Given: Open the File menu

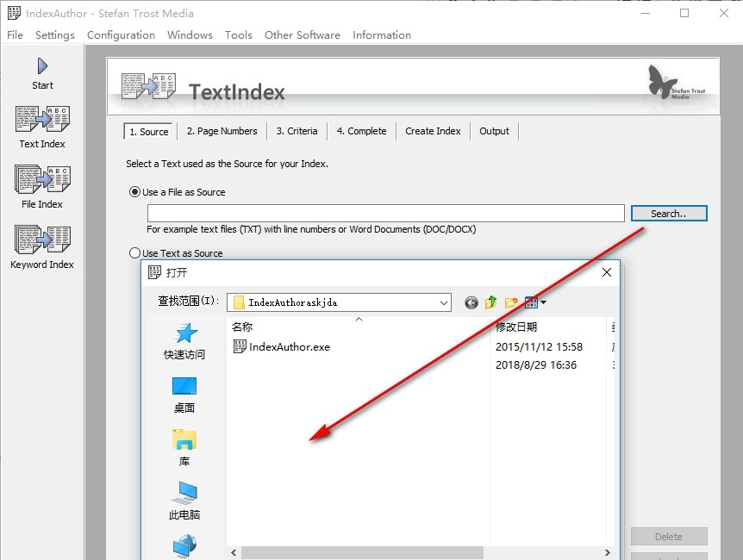Looking at the screenshot, I should [x=16, y=35].
